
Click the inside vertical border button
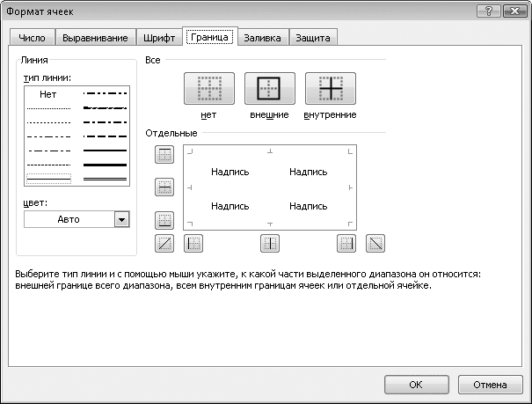tap(270, 243)
